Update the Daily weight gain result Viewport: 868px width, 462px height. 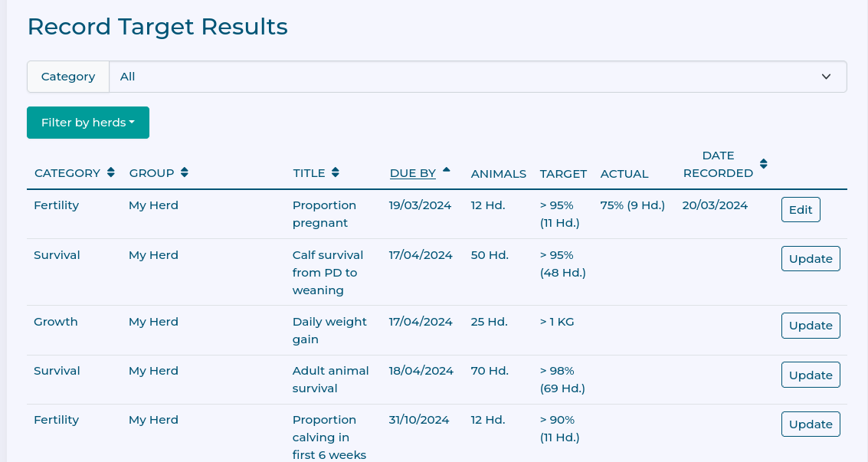click(x=811, y=326)
